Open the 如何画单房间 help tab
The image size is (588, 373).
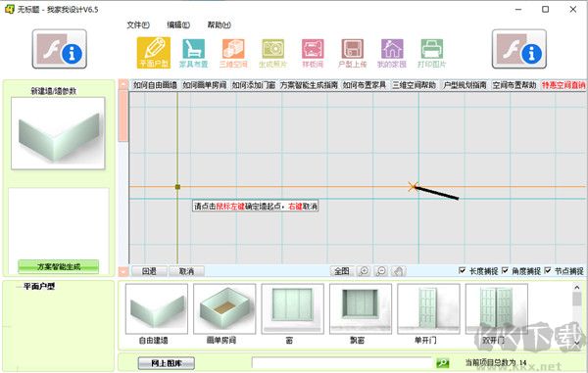205,85
